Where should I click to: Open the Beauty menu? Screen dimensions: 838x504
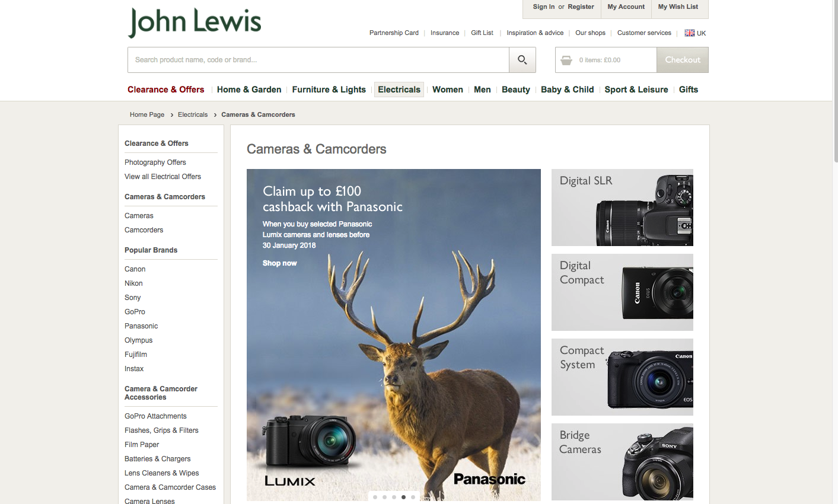point(516,90)
